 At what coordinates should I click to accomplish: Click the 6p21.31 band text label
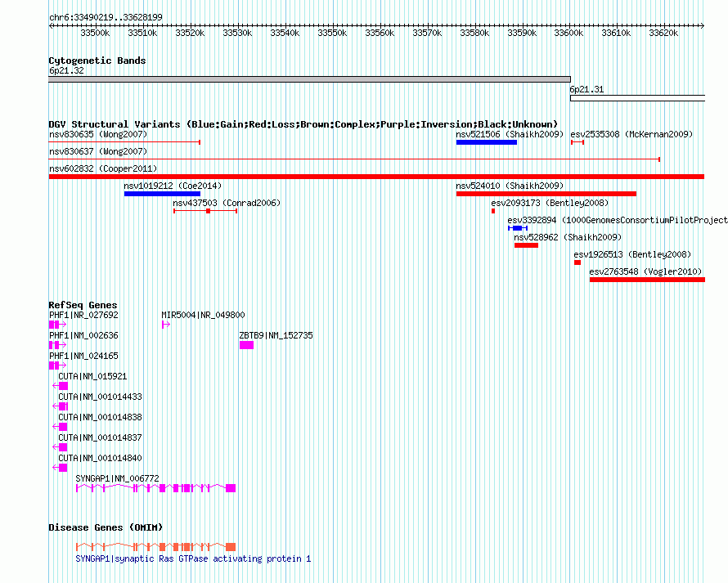pos(586,89)
